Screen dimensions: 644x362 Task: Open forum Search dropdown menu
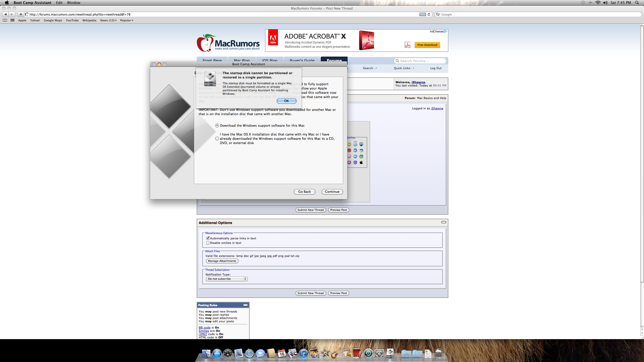370,68
